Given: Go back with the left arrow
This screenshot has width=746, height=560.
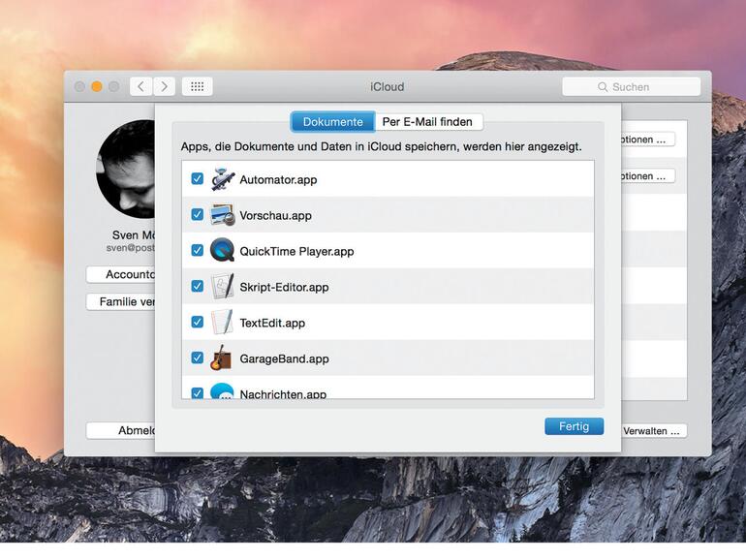Looking at the screenshot, I should 140,86.
